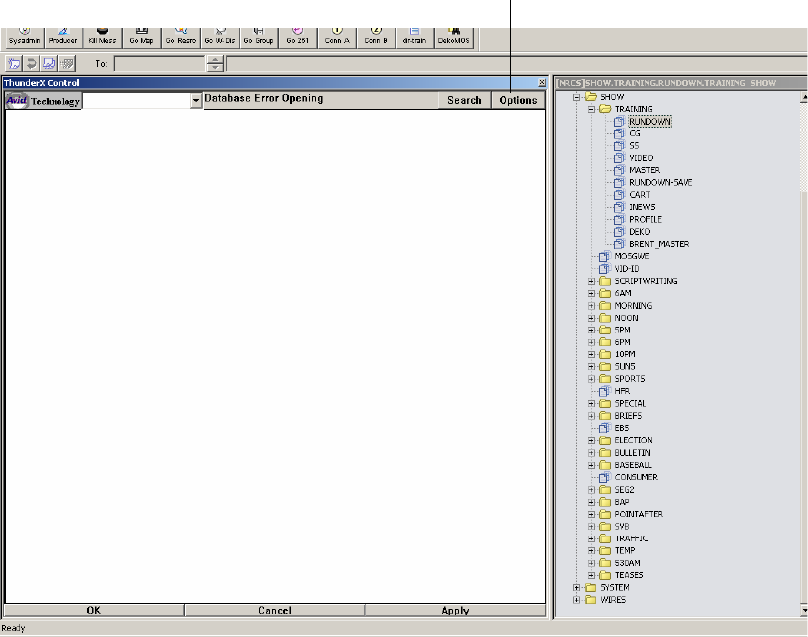
Task: Select the DEKO queue icon
Action: coord(619,232)
